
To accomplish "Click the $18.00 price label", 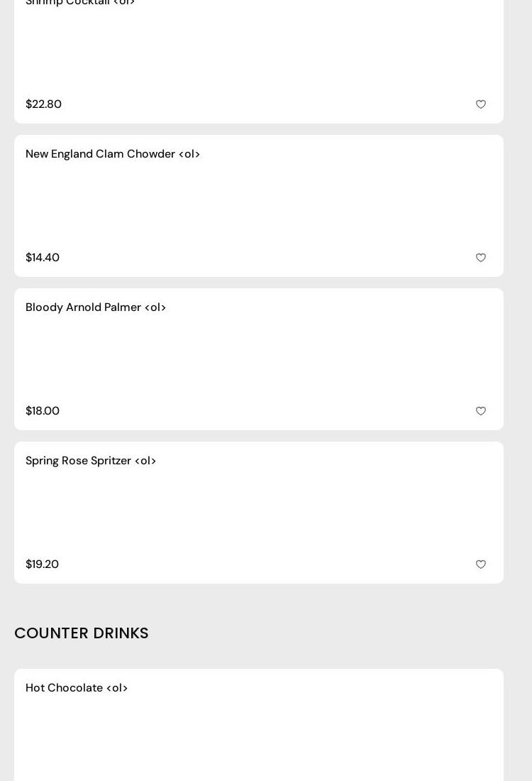I will click(43, 411).
